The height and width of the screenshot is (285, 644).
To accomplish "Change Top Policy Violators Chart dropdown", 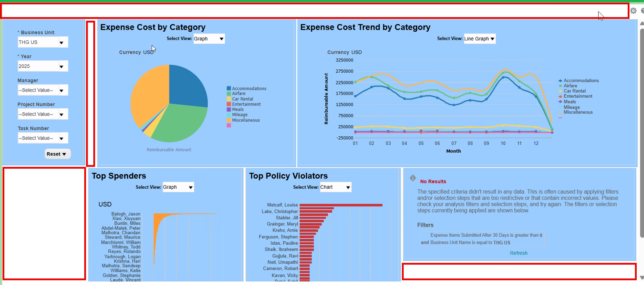I will coord(335,187).
